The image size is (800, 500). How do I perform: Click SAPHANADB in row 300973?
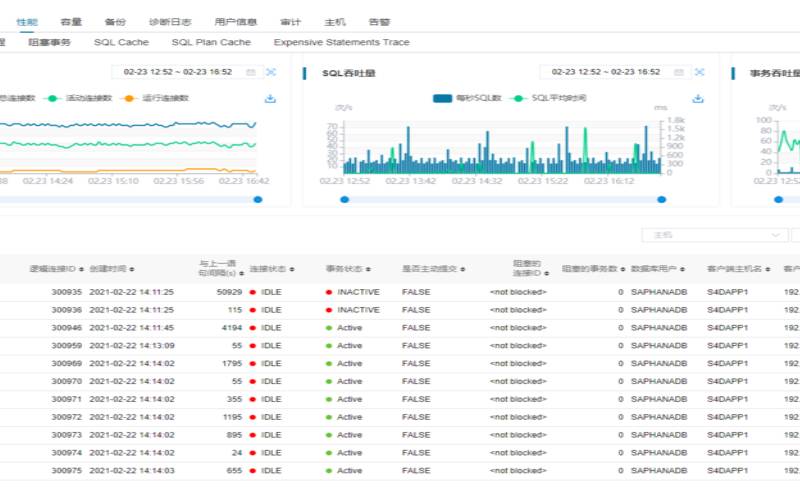coord(659,435)
